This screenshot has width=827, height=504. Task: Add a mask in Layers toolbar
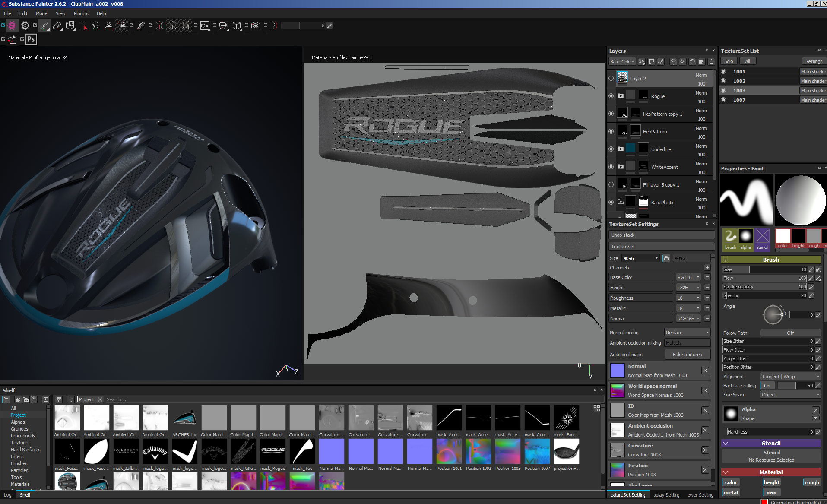pos(651,62)
